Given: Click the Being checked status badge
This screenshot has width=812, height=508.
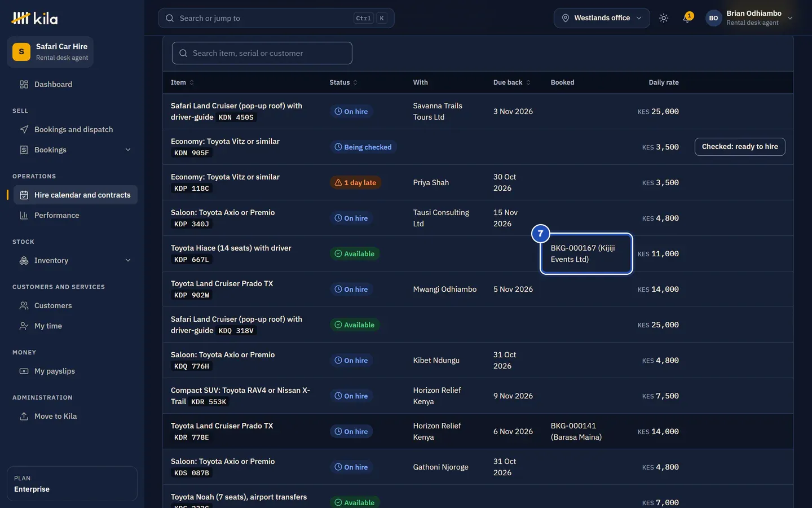Looking at the screenshot, I should 363,147.
